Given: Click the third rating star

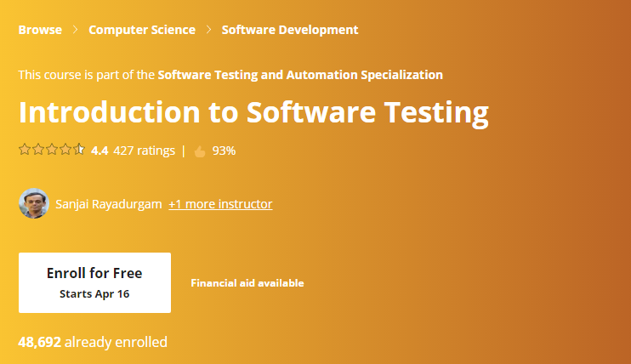Looking at the screenshot, I should click(51, 151).
